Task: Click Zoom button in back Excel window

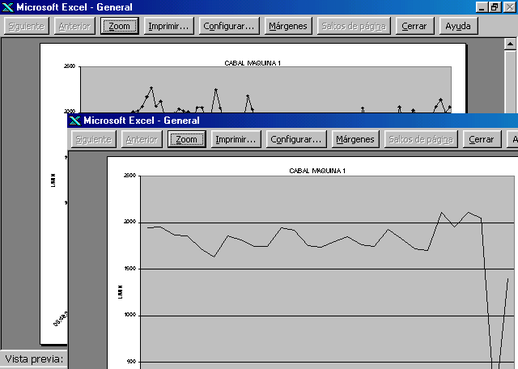Action: [x=119, y=26]
